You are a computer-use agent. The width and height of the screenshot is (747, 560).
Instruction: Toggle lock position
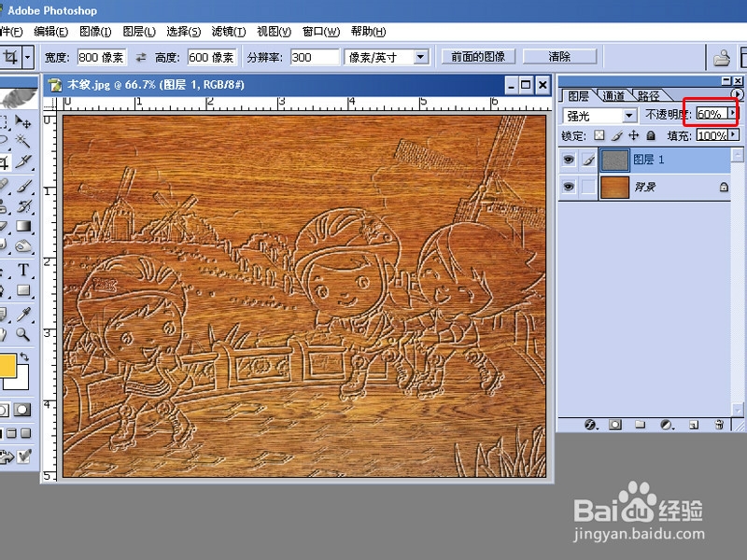(634, 135)
